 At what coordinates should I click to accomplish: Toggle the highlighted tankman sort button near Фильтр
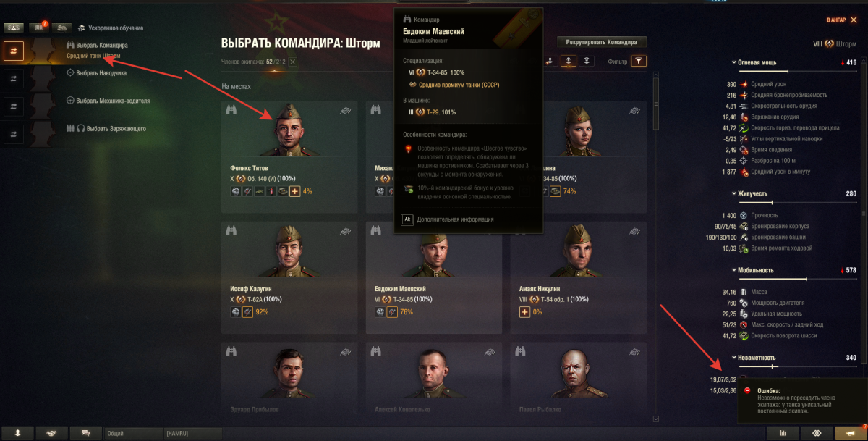click(569, 61)
